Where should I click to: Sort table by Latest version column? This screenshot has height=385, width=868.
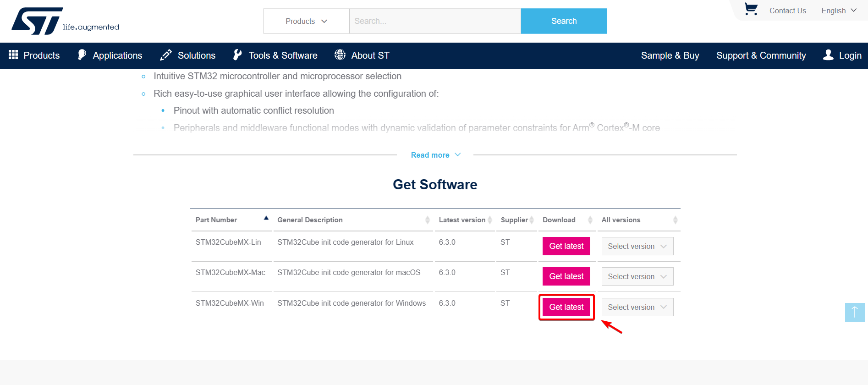pos(489,220)
